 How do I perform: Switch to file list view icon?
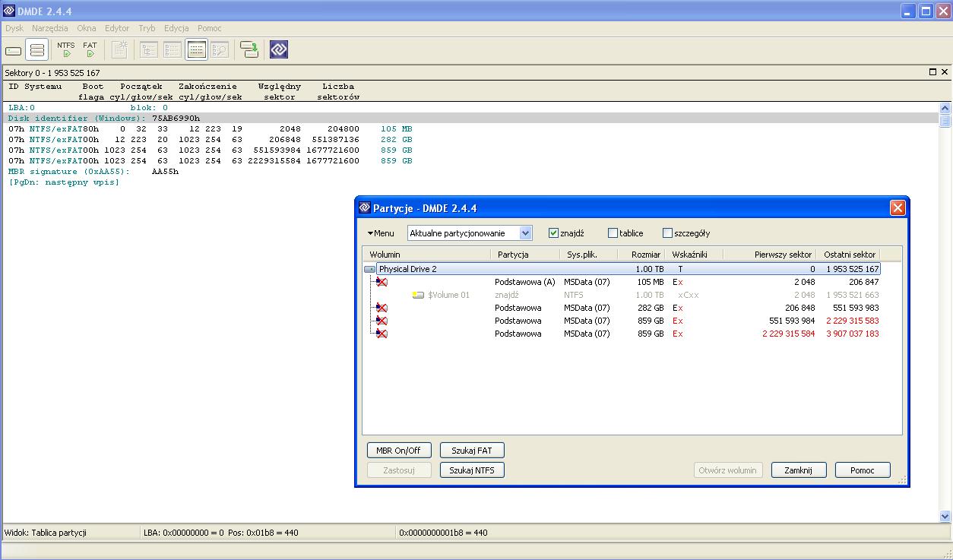(173, 50)
